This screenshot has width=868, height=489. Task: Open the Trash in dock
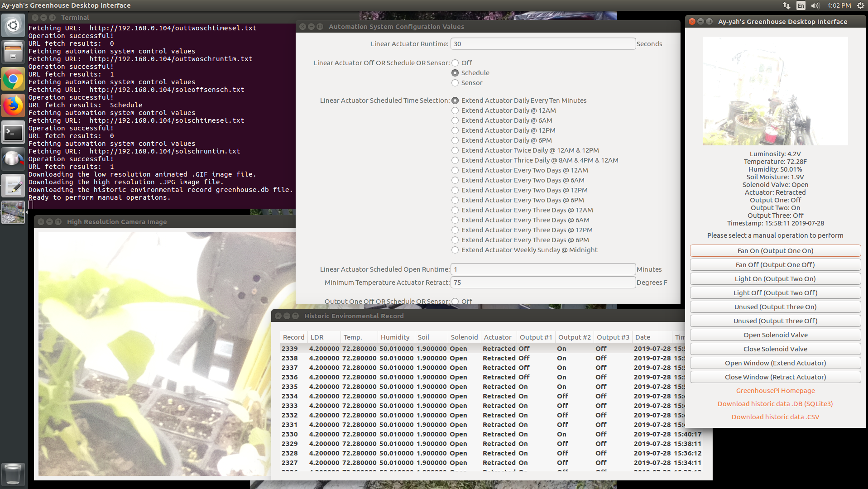pyautogui.click(x=13, y=474)
